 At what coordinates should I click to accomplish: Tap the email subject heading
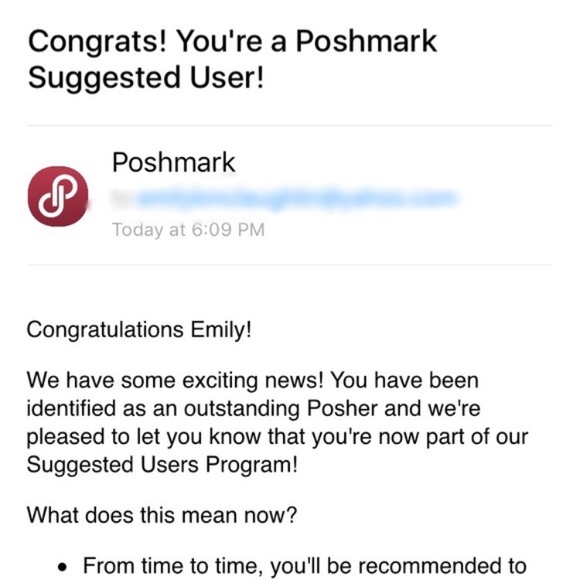(x=232, y=59)
